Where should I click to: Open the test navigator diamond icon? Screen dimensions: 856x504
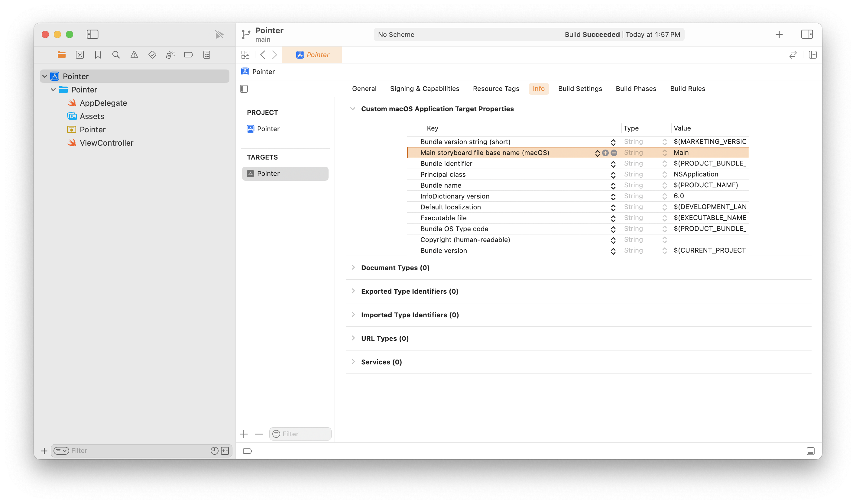(x=152, y=55)
